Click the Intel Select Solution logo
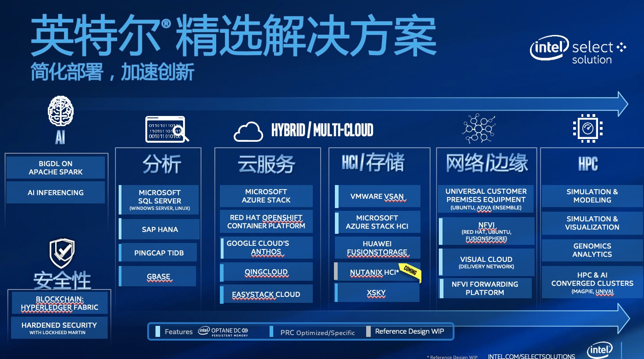 [x=578, y=50]
